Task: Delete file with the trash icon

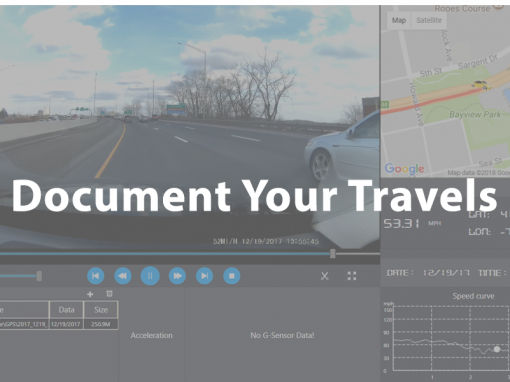Action: coord(109,294)
